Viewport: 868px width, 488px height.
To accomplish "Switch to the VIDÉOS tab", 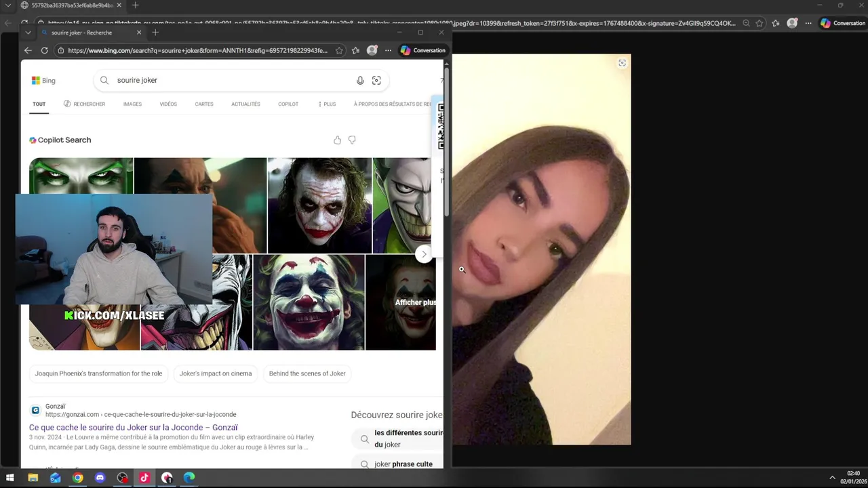I will tap(168, 104).
